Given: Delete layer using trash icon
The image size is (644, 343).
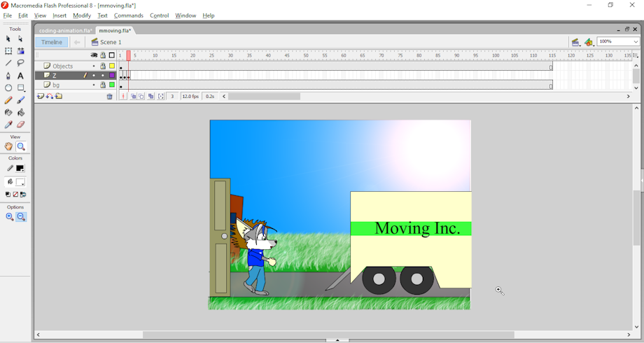Looking at the screenshot, I should pyautogui.click(x=110, y=97).
